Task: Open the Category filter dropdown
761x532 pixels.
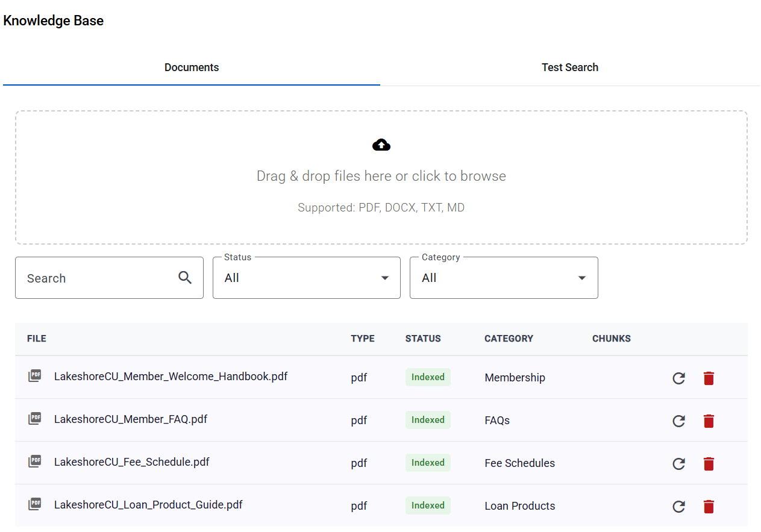Action: tap(504, 278)
